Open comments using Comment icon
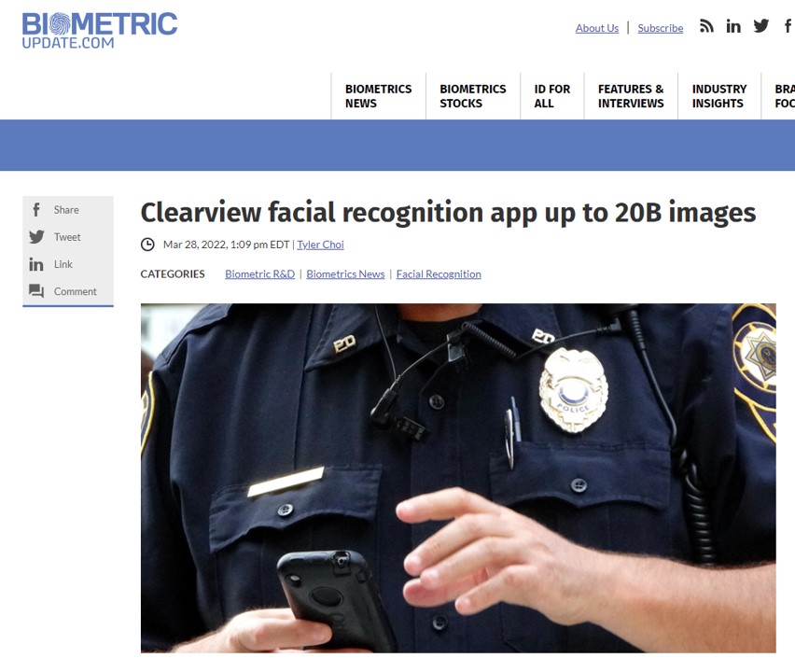795x672 pixels. pos(36,291)
